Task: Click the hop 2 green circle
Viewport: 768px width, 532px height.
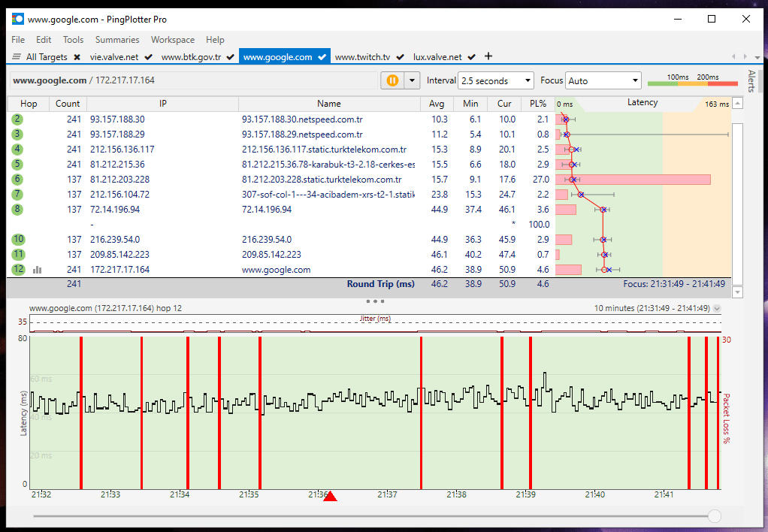Action: 17,119
